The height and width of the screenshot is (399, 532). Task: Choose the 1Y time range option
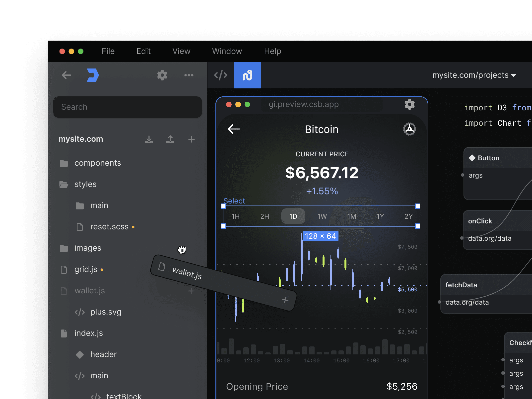pos(380,216)
